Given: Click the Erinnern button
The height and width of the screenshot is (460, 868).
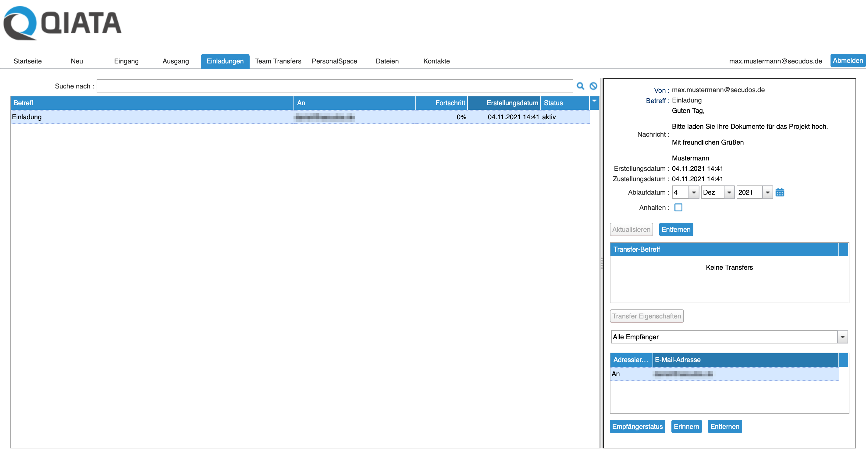Looking at the screenshot, I should click(x=686, y=427).
